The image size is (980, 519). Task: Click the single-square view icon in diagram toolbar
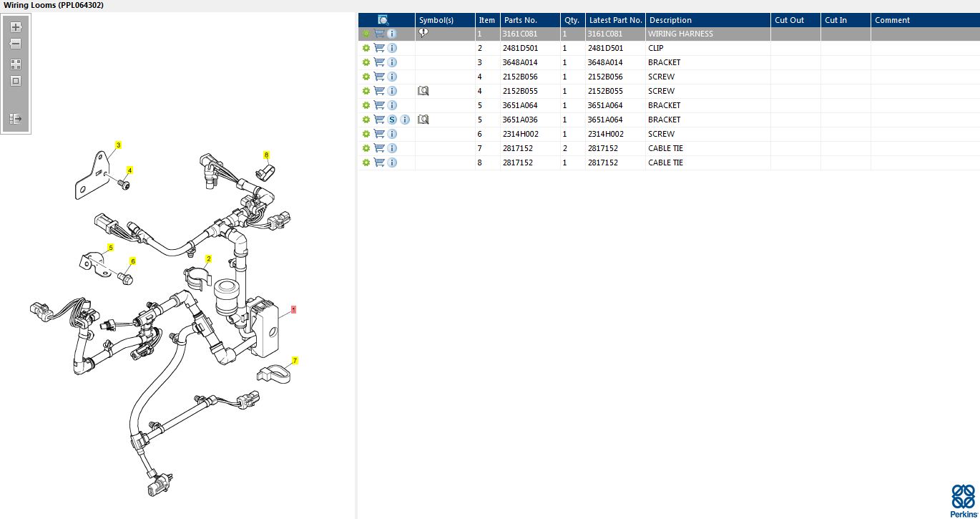[x=16, y=81]
